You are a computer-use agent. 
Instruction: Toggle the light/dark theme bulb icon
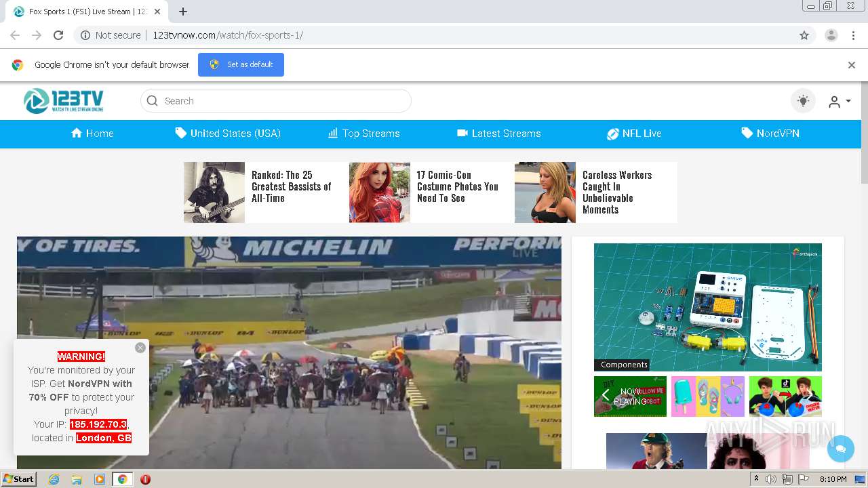pos(803,101)
